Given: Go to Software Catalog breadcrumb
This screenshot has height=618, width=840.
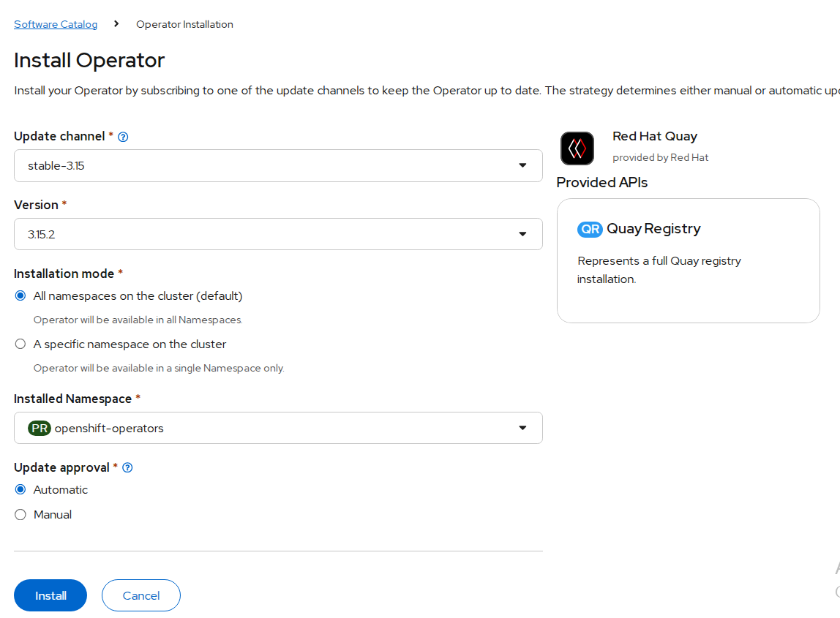Looking at the screenshot, I should point(56,24).
